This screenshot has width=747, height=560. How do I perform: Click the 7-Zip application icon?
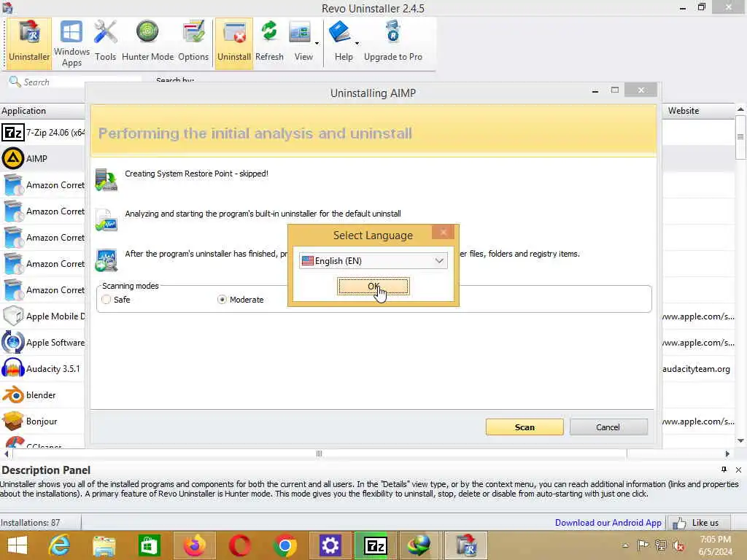[x=13, y=133]
